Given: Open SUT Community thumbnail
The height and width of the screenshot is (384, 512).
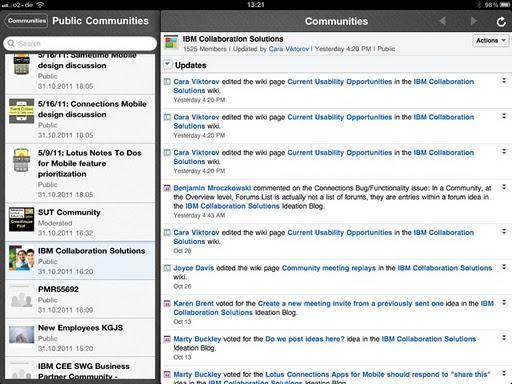Looking at the screenshot, I should [x=21, y=219].
